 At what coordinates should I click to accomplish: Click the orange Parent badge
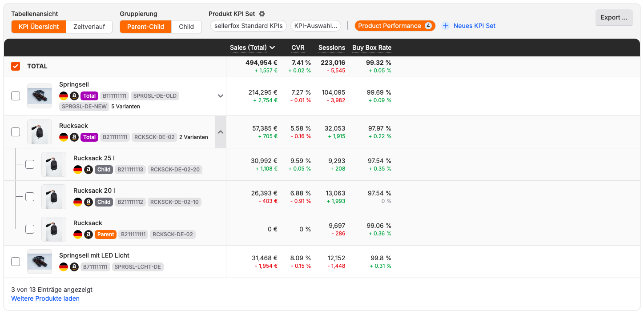coord(106,235)
